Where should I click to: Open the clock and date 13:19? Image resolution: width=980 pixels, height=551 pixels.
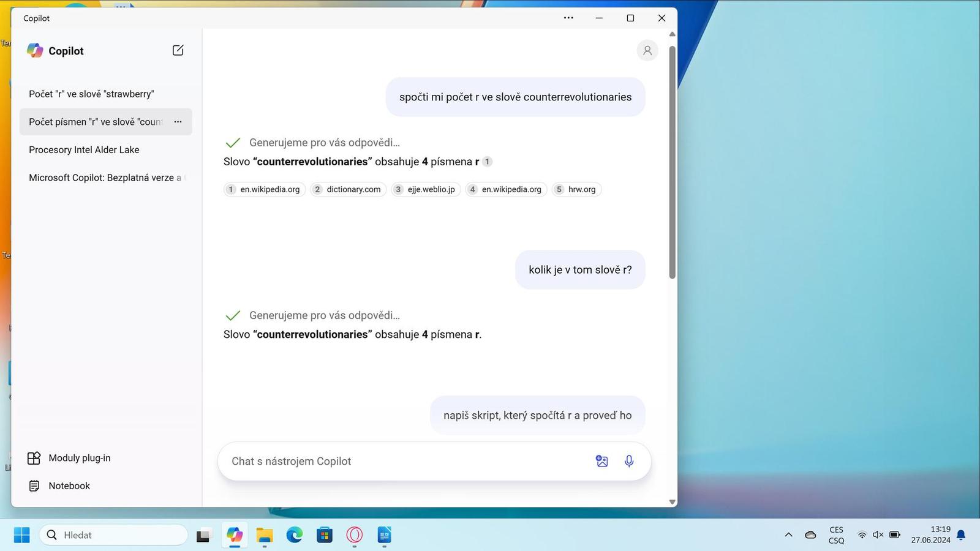931,534
